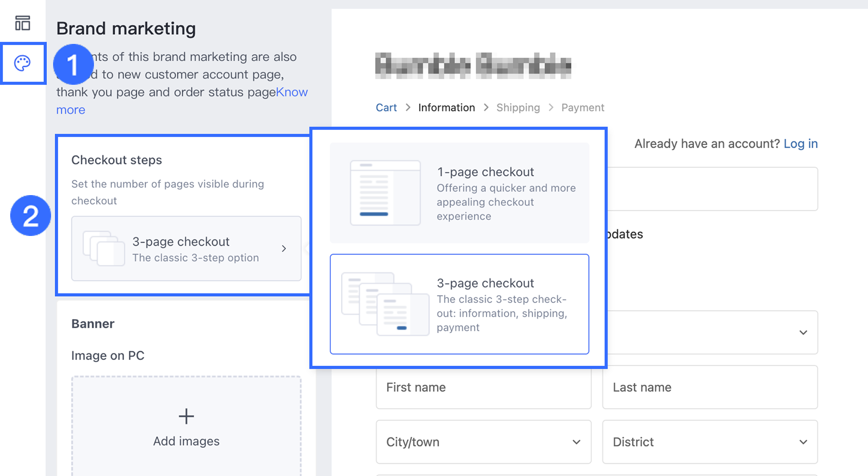Click the plus icon to add banner images
The width and height of the screenshot is (868, 476).
186,416
